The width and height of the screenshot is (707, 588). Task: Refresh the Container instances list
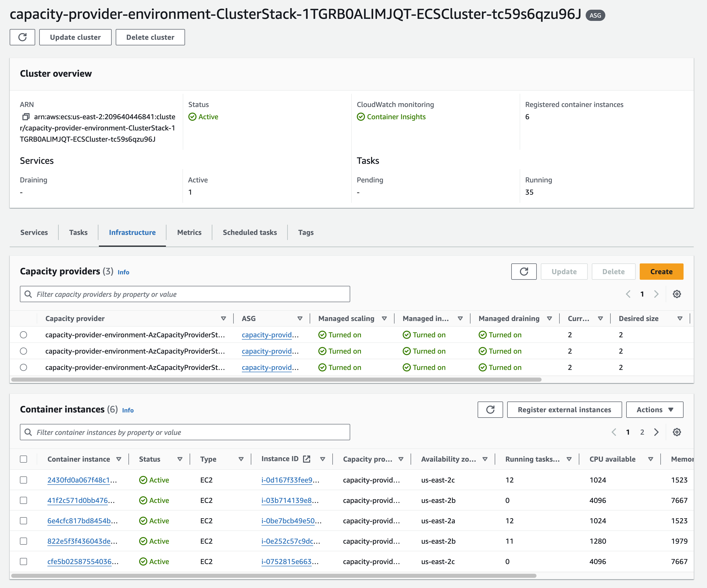coord(490,410)
